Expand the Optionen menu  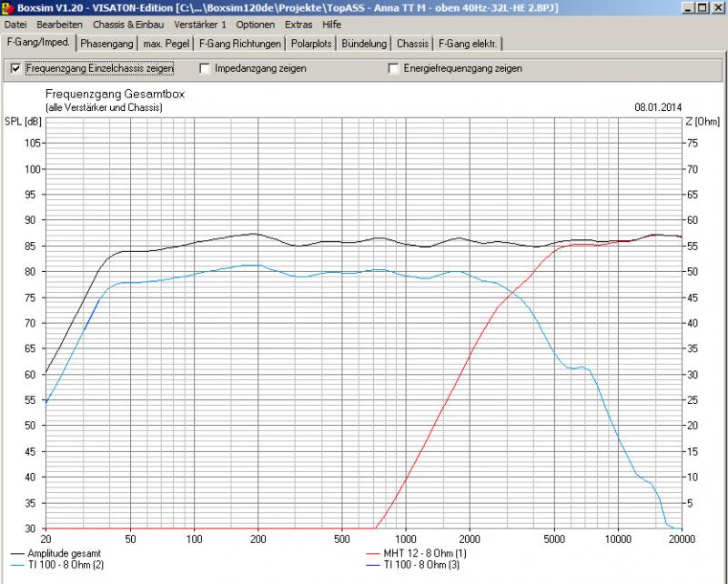tap(256, 25)
